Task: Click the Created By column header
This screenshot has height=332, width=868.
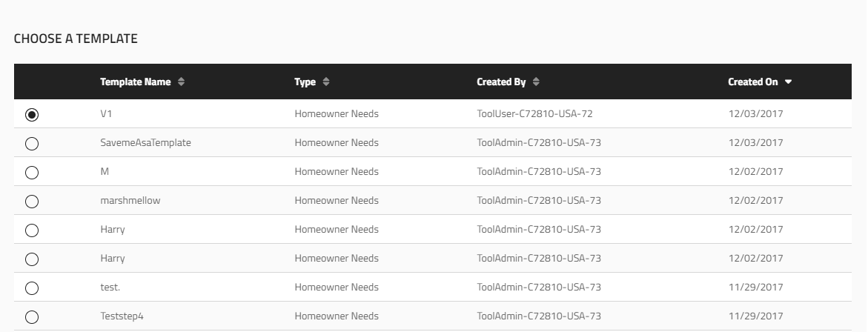Action: click(501, 82)
